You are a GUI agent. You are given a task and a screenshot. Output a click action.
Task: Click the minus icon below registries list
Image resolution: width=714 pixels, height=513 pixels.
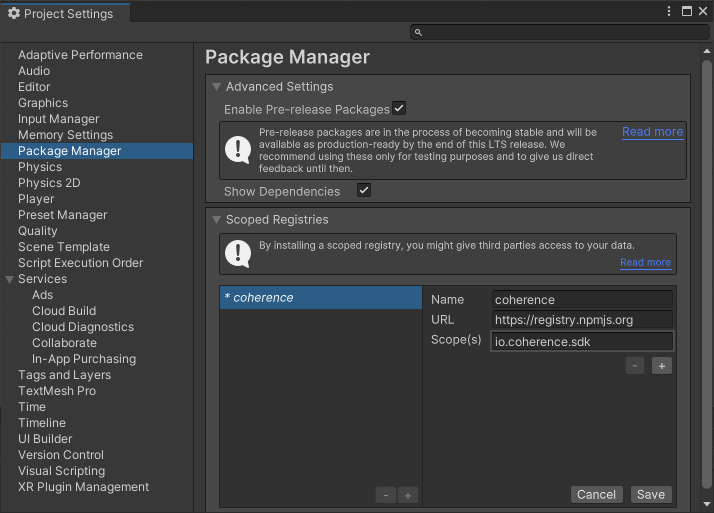386,495
